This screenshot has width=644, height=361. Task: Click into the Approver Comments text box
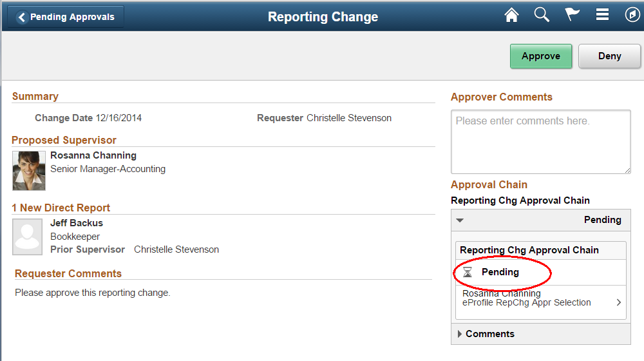pos(540,142)
